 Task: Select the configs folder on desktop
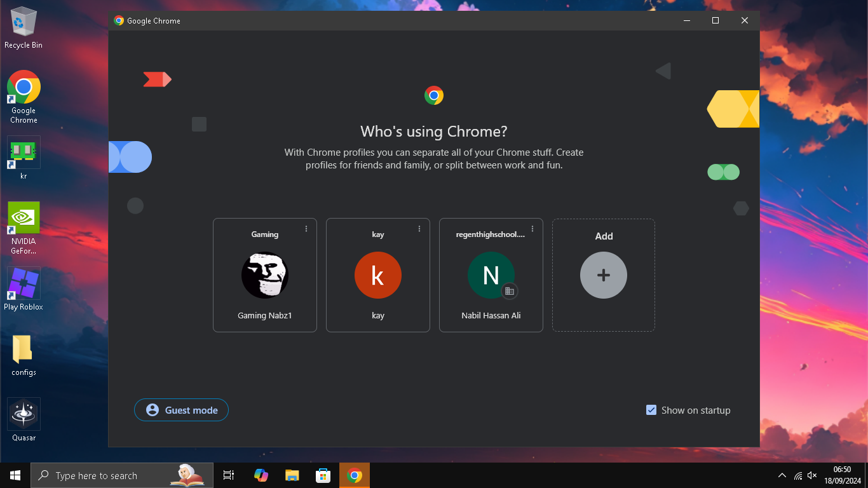coord(24,356)
